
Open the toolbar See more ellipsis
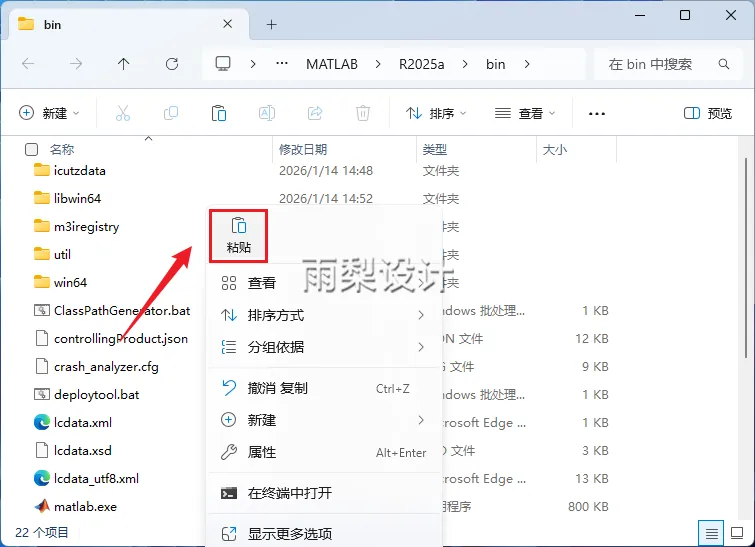point(597,114)
